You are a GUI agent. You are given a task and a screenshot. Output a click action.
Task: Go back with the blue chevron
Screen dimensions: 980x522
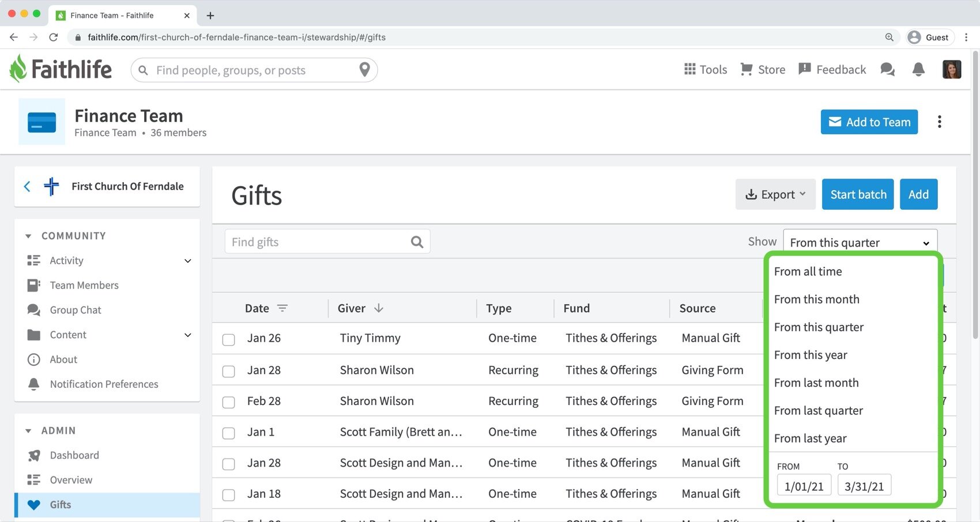pyautogui.click(x=27, y=186)
